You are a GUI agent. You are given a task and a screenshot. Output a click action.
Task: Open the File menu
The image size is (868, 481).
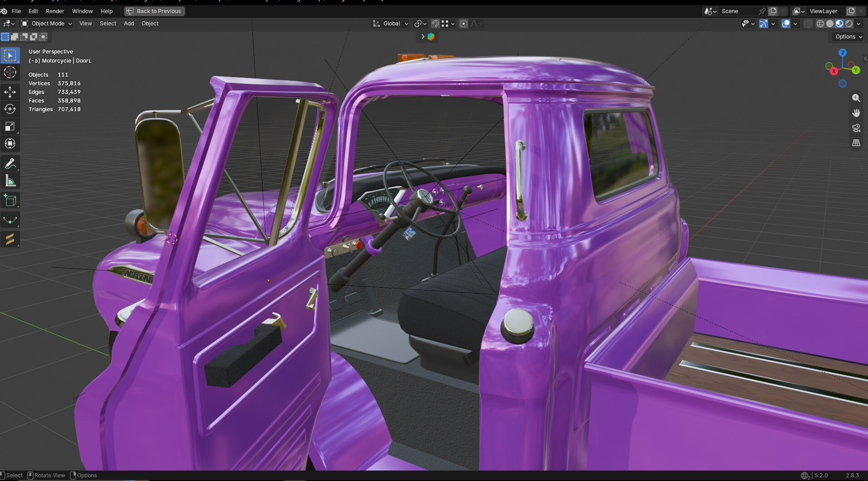pos(16,11)
